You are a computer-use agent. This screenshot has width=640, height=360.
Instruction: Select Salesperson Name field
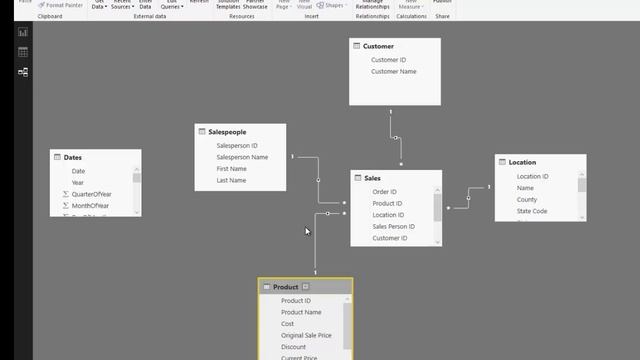242,157
